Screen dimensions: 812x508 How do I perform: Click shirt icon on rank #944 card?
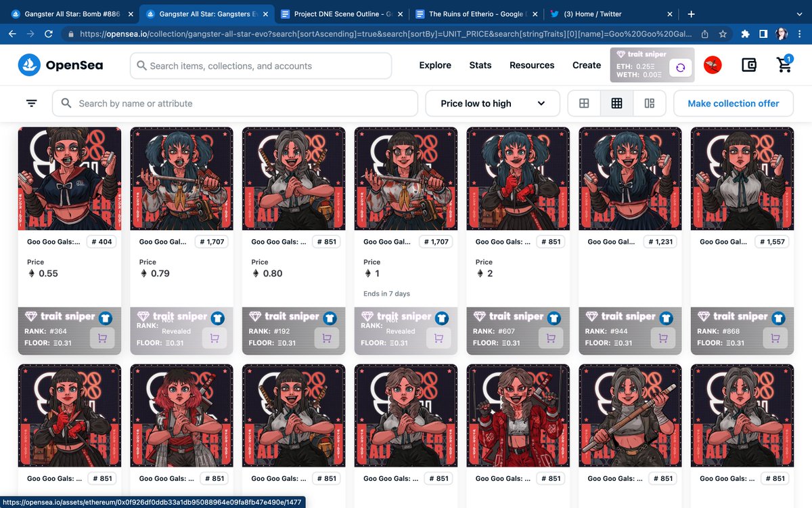[666, 317]
